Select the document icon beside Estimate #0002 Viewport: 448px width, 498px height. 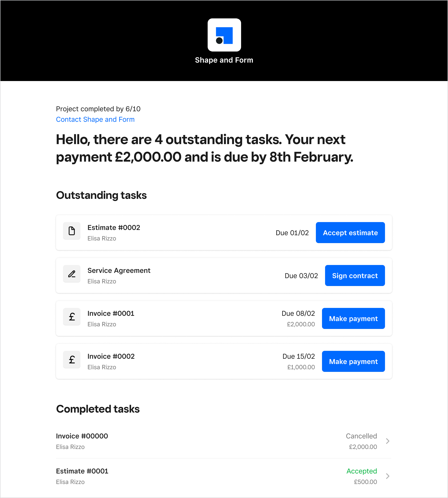[72, 231]
